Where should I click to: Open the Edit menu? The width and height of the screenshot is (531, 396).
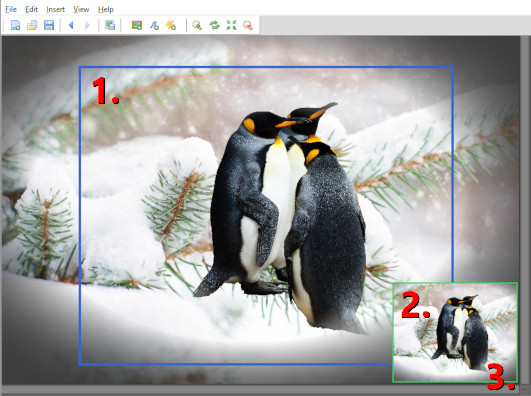[x=31, y=9]
